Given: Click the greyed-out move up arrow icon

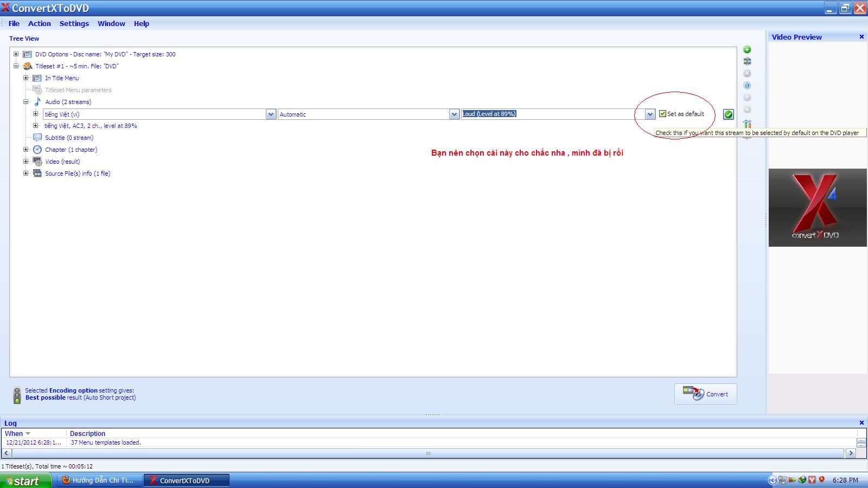Looking at the screenshot, I should (x=747, y=97).
